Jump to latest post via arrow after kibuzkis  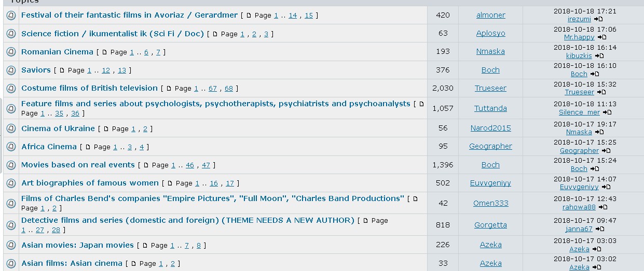point(599,55)
